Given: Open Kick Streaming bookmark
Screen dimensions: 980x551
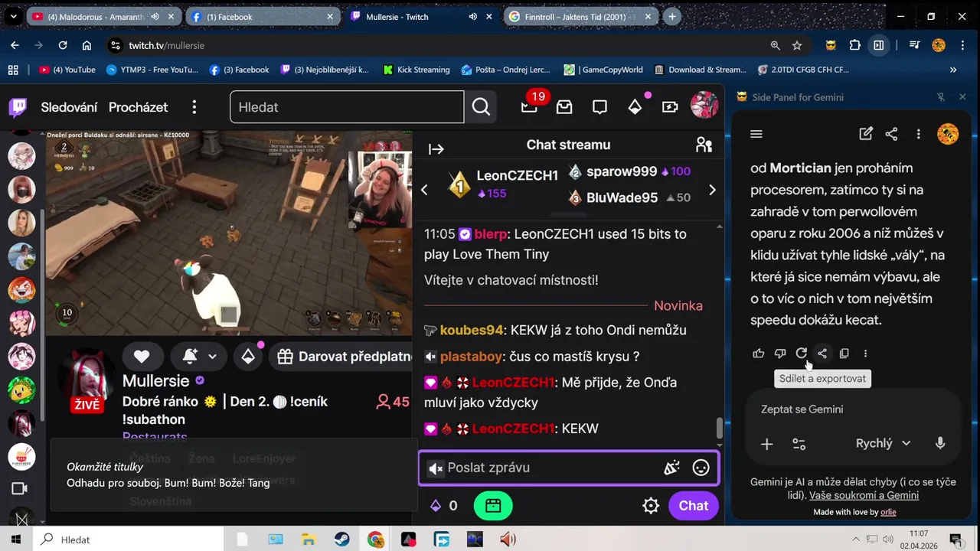Looking at the screenshot, I should point(415,70).
